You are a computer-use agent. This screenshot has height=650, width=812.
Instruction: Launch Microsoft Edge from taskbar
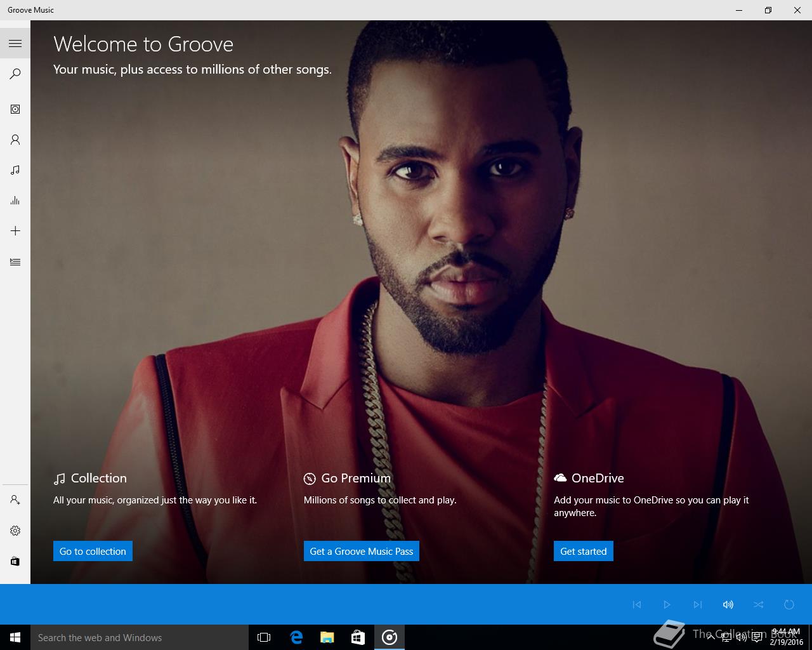point(296,637)
